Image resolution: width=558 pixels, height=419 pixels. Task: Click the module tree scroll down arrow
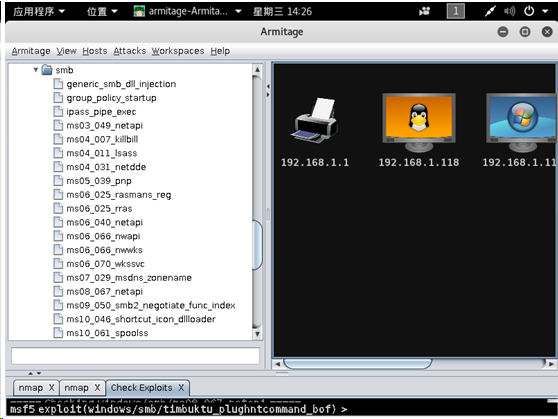pos(257,334)
